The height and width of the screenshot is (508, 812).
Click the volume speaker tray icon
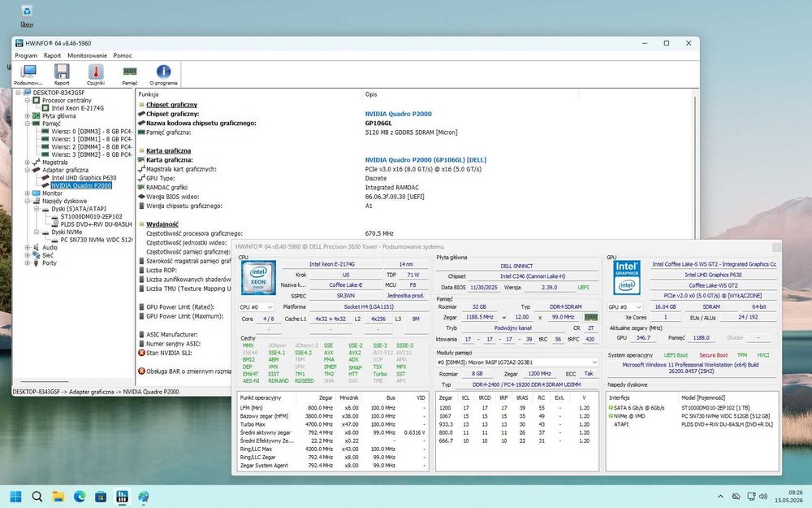coord(763,497)
